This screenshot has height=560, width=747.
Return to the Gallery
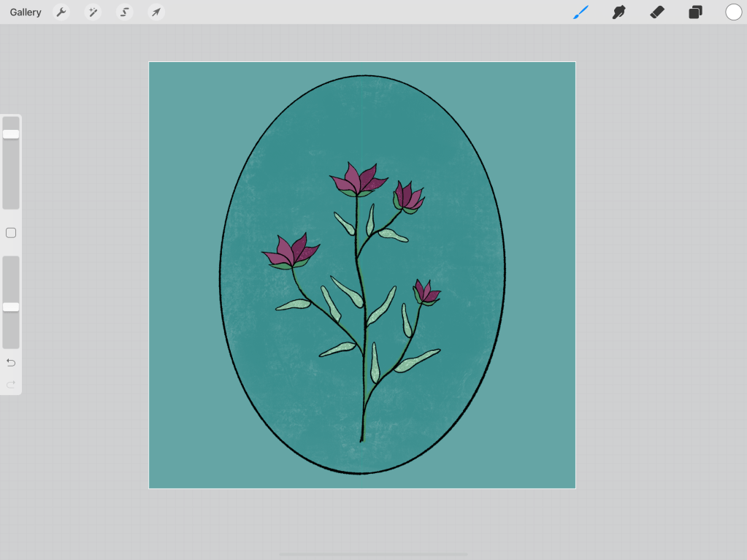26,12
